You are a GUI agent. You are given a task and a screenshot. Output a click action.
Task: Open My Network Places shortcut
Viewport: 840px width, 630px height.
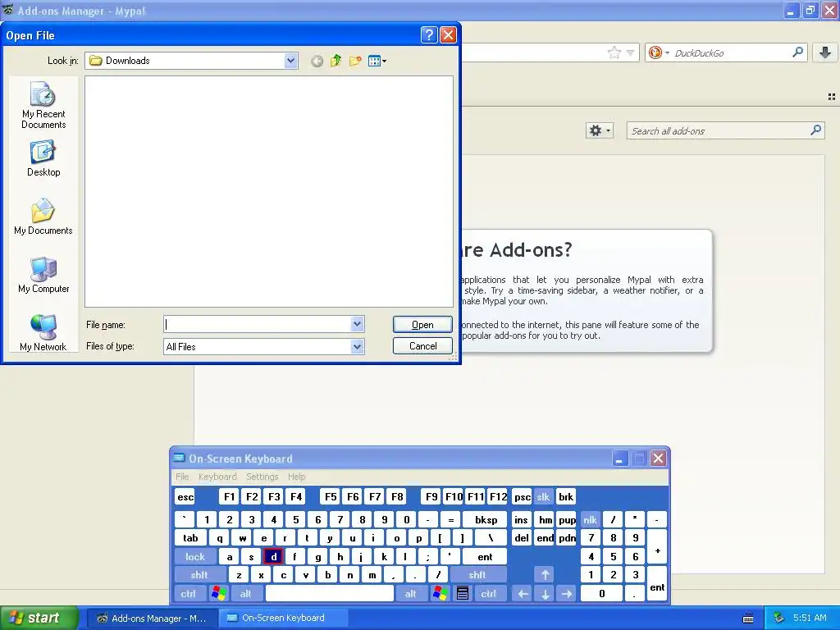coord(43,333)
